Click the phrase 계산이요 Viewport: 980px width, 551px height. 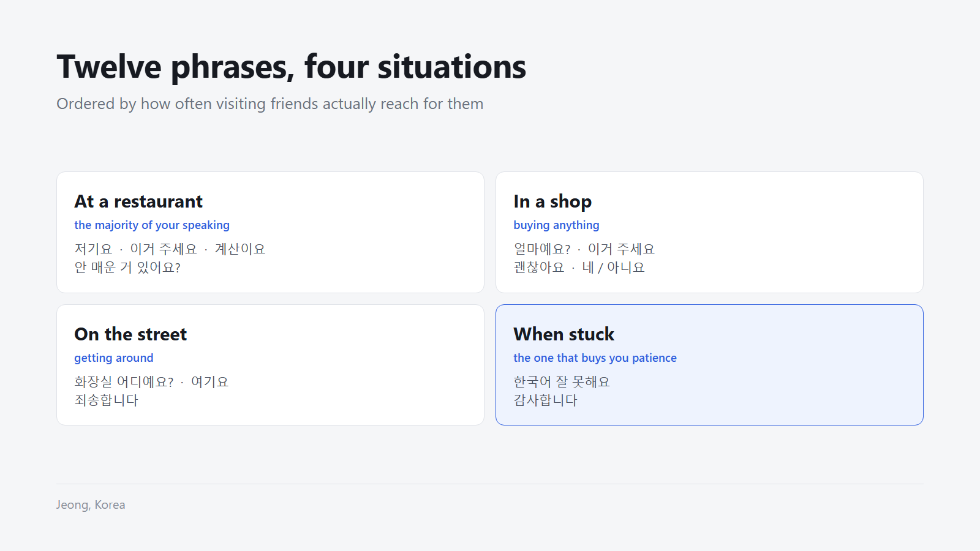click(240, 249)
